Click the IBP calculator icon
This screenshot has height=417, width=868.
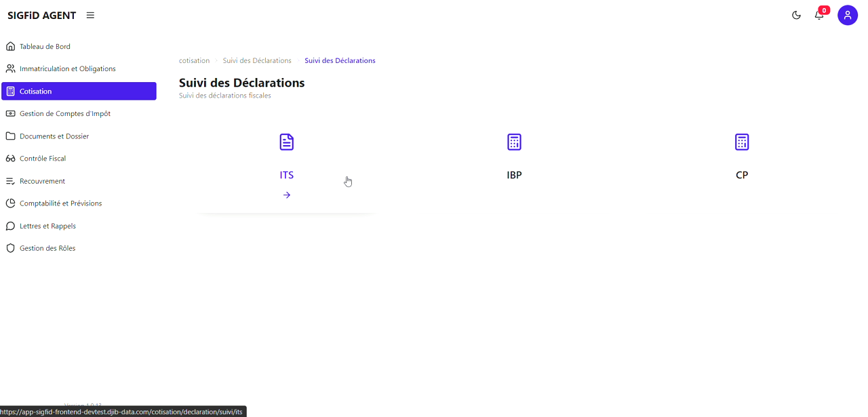[514, 142]
